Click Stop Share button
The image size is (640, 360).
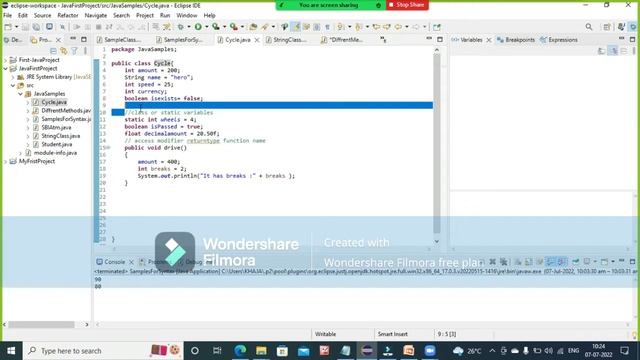click(407, 5)
